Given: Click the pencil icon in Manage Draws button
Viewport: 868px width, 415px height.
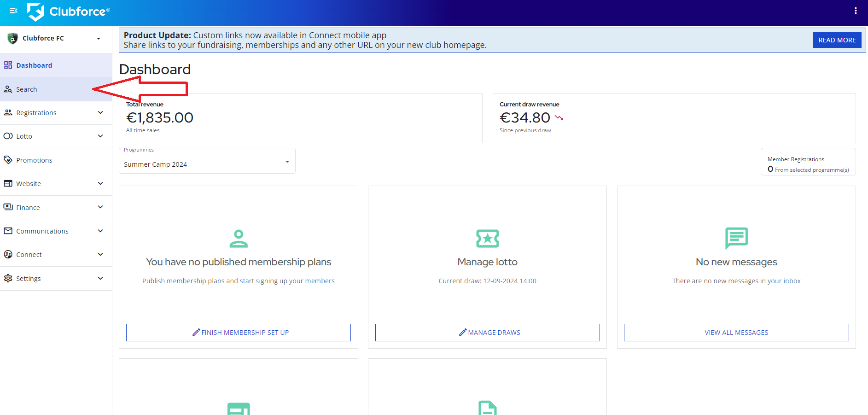Looking at the screenshot, I should click(x=463, y=332).
